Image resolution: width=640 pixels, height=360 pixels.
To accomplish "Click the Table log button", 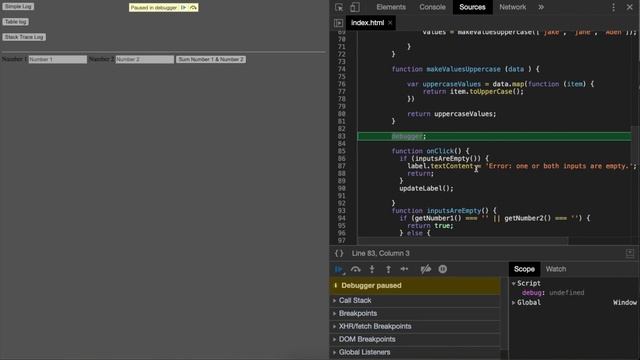I will [x=16, y=22].
